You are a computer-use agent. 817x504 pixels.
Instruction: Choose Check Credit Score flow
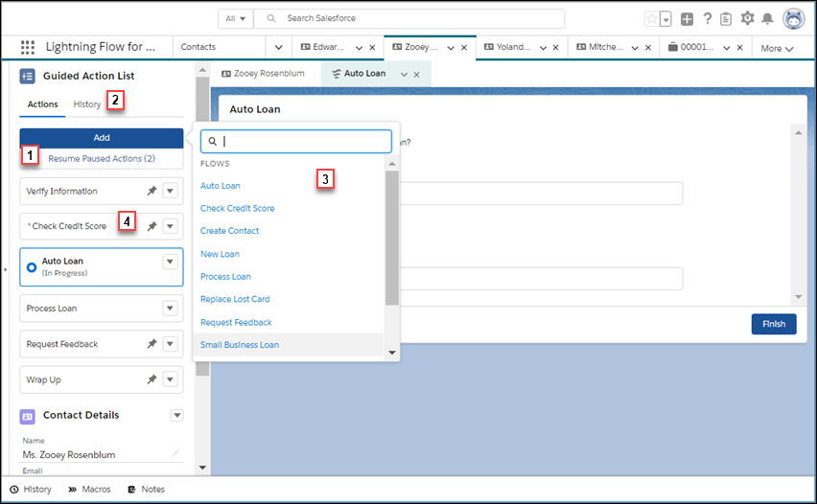coord(237,208)
